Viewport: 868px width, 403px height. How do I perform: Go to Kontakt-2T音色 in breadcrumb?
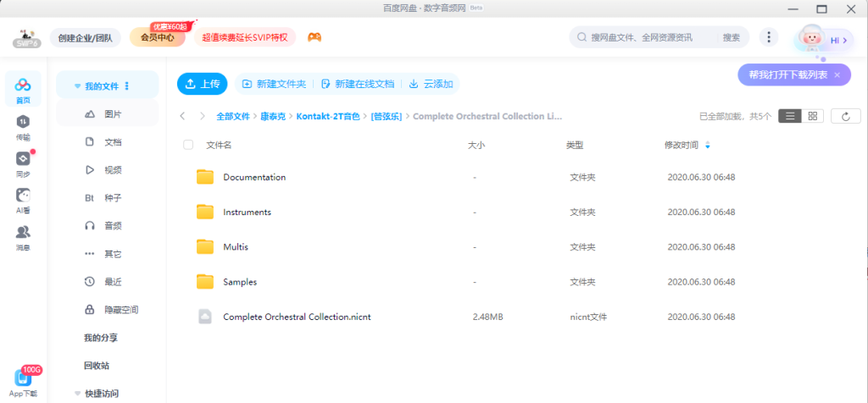(x=328, y=116)
